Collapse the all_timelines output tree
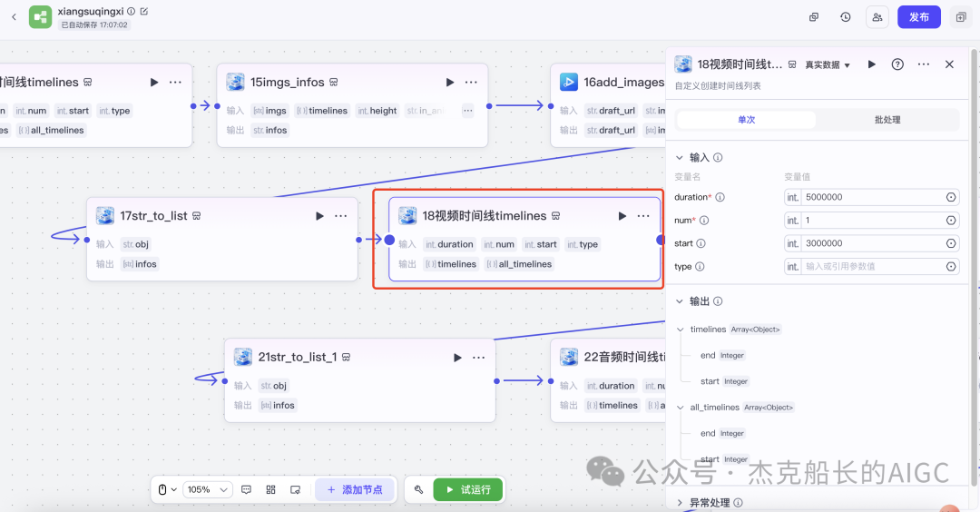Viewport: 980px width, 512px height. coord(681,407)
